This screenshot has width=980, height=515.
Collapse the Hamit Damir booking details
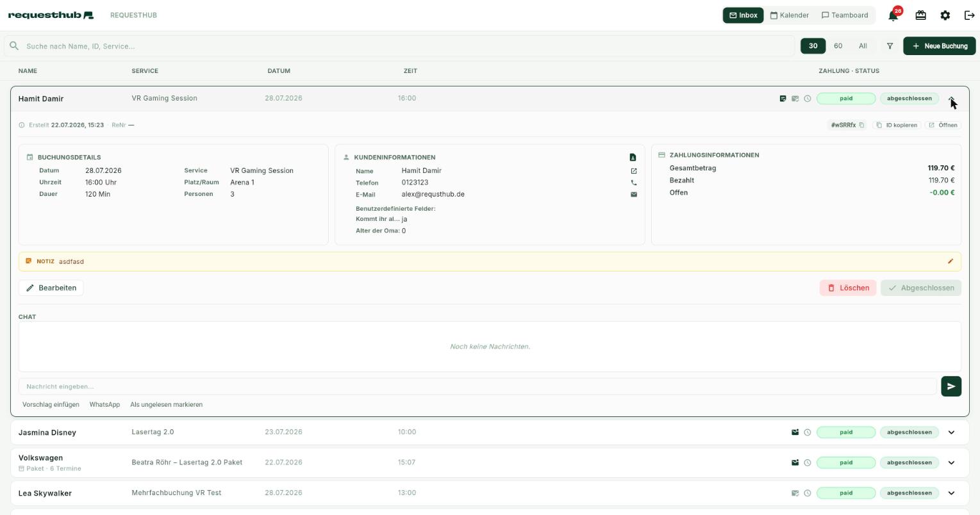[x=951, y=99]
